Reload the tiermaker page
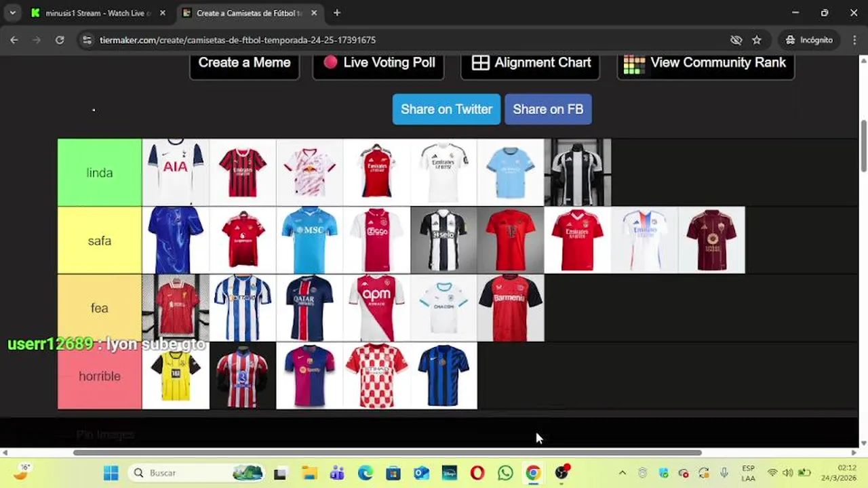The height and width of the screenshot is (488, 868). (x=60, y=40)
